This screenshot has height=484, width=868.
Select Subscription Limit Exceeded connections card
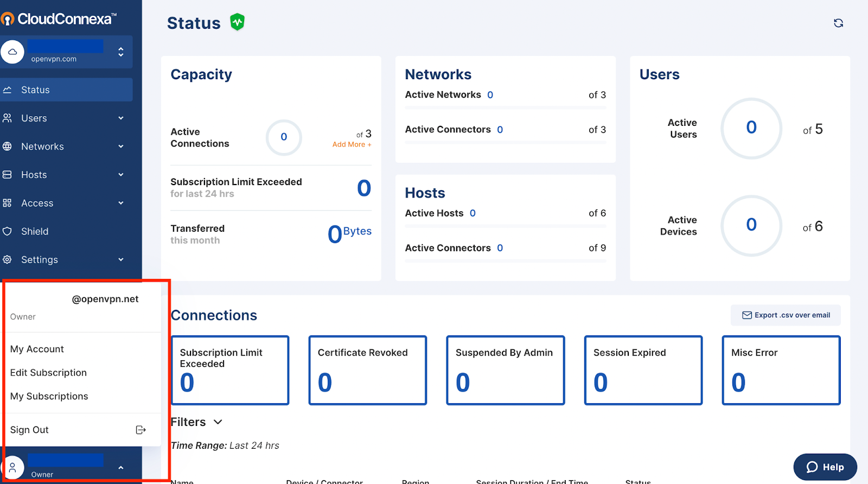[231, 371]
